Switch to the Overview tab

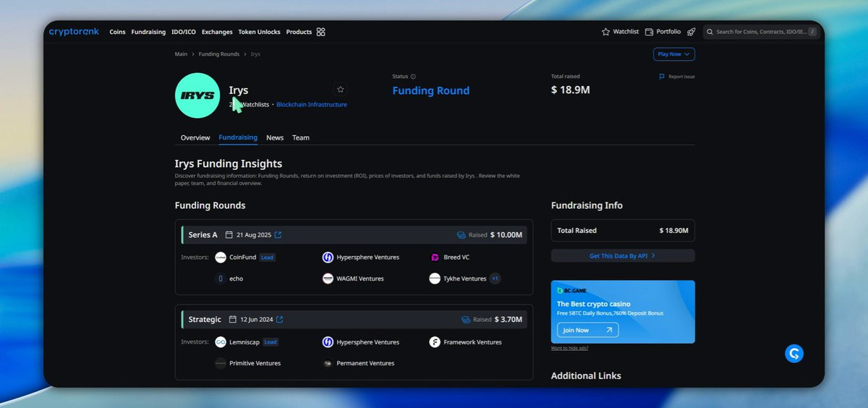point(195,137)
